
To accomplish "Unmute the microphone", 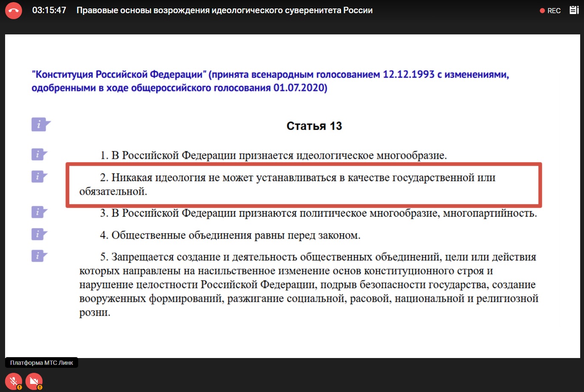I will [x=14, y=381].
